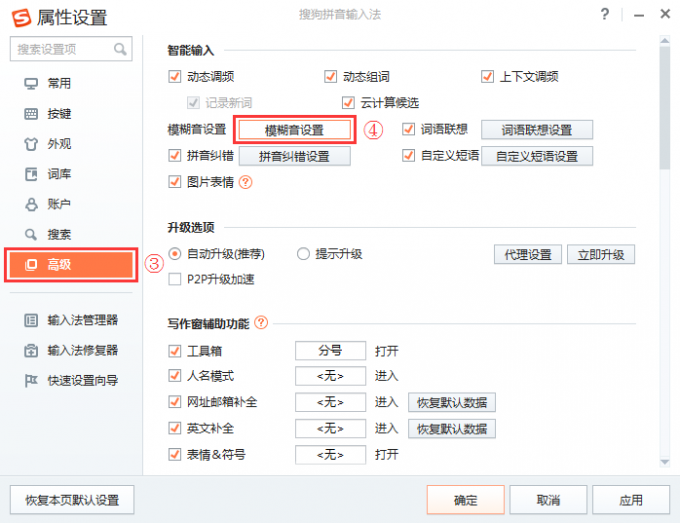Click the icon beside 高级 in the sidebar
Image resolution: width=680 pixels, height=523 pixels.
coord(31,265)
